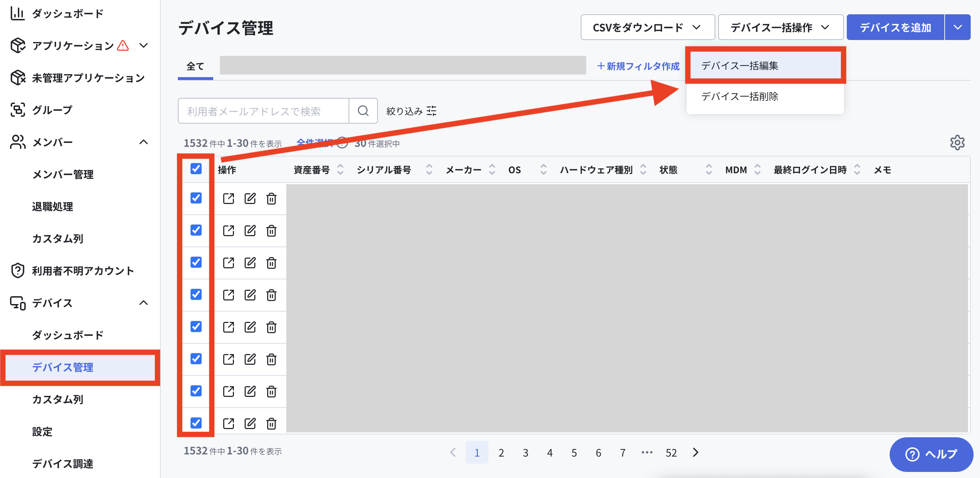Collapse メンバー sidebar section
This screenshot has height=478, width=980.
(144, 142)
